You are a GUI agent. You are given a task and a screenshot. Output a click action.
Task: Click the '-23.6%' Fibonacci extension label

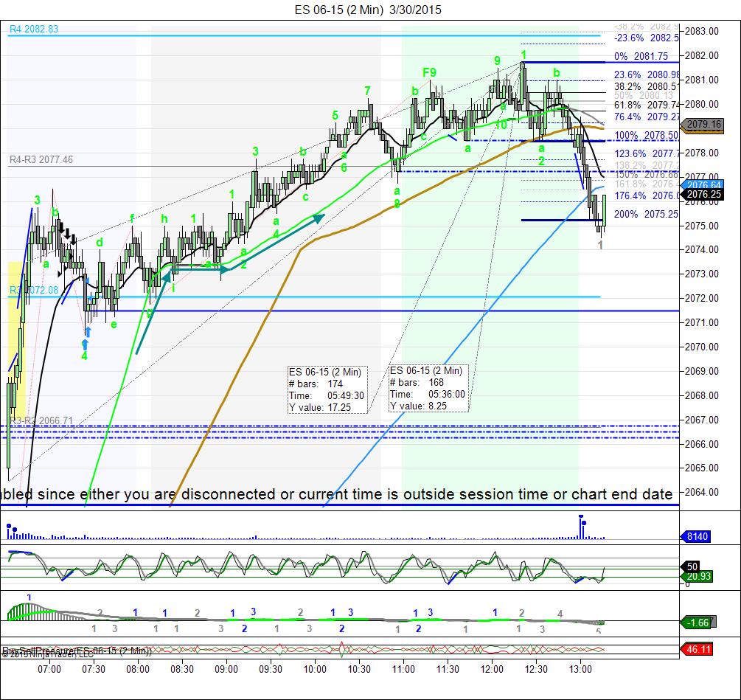click(646, 38)
